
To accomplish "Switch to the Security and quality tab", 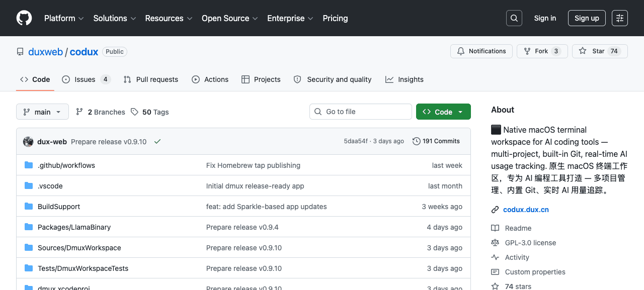I will coord(332,79).
